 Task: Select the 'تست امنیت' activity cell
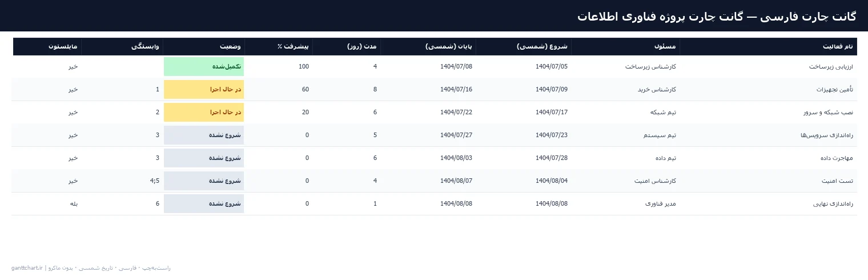[768, 181]
